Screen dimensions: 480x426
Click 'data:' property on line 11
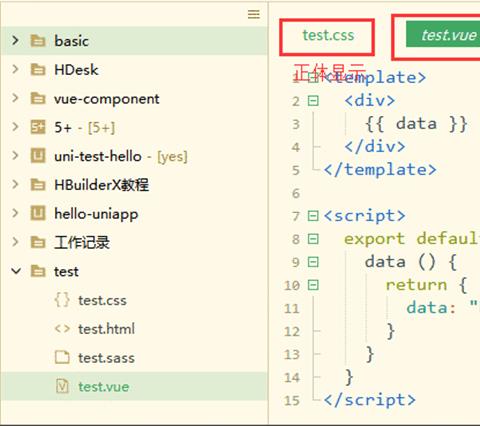[x=431, y=308]
